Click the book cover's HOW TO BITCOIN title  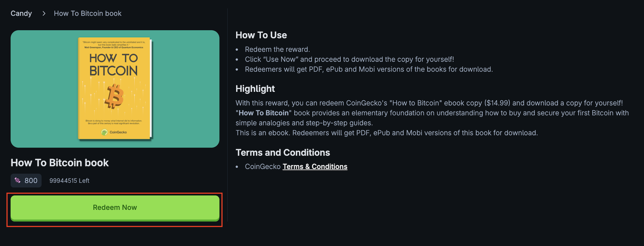click(113, 64)
